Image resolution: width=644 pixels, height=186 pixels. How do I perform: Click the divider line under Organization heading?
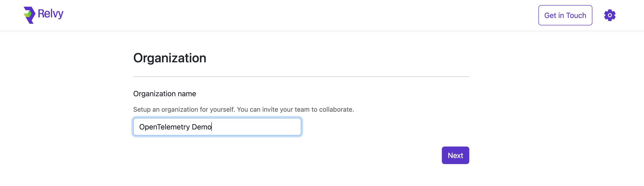(x=301, y=76)
